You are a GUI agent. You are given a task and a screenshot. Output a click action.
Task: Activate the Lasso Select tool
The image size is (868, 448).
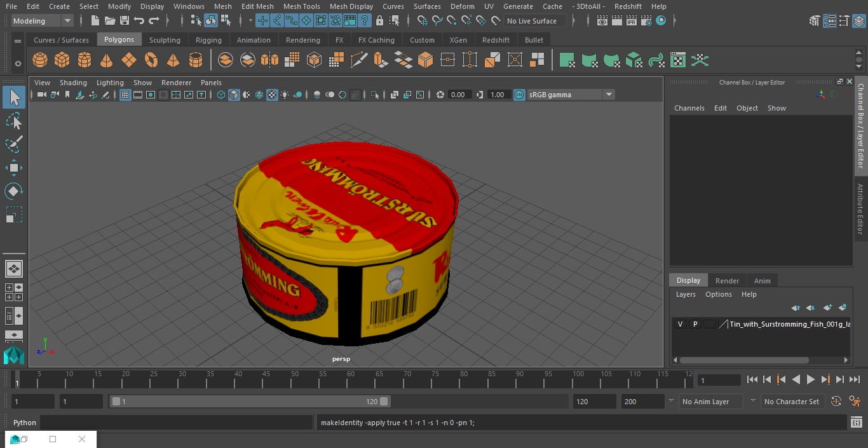[x=14, y=121]
